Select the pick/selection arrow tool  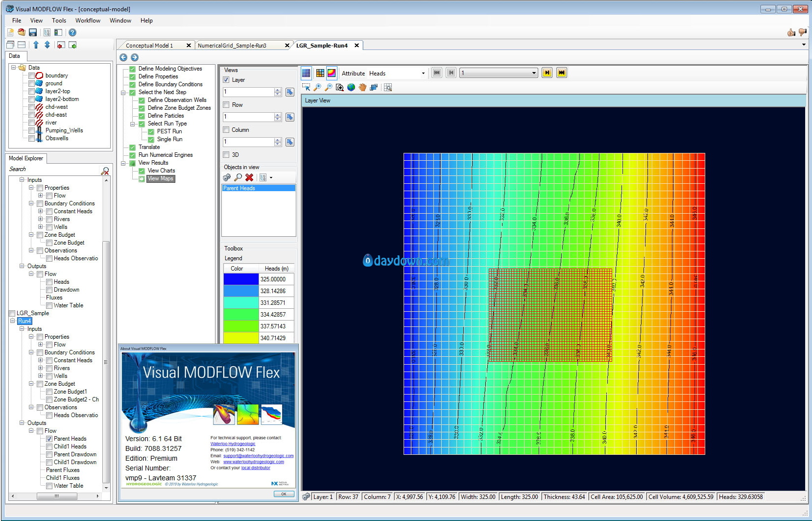pyautogui.click(x=306, y=87)
